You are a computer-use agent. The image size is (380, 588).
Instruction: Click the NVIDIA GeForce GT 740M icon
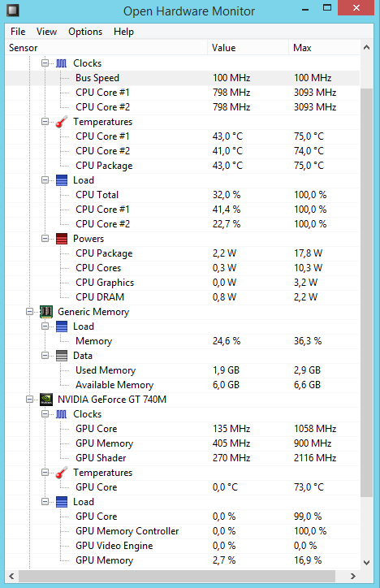(46, 400)
